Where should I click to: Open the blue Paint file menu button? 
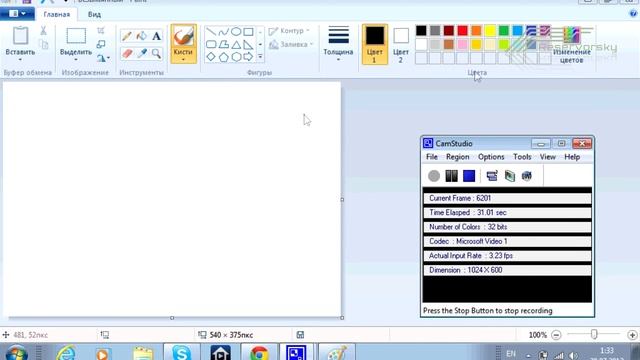(x=17, y=14)
